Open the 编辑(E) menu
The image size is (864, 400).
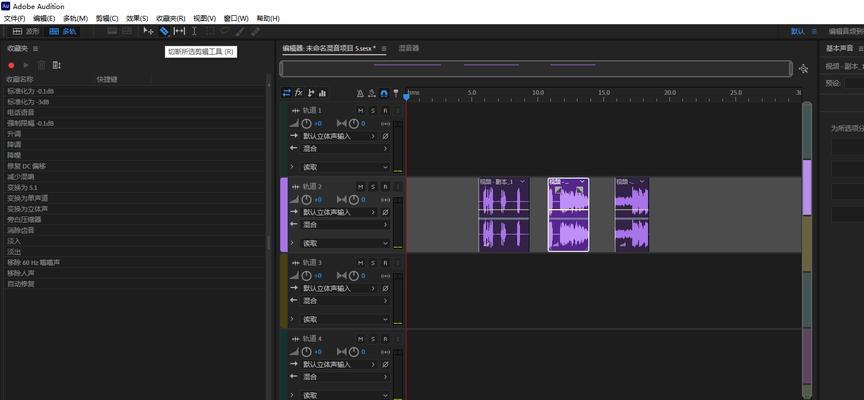click(44, 18)
